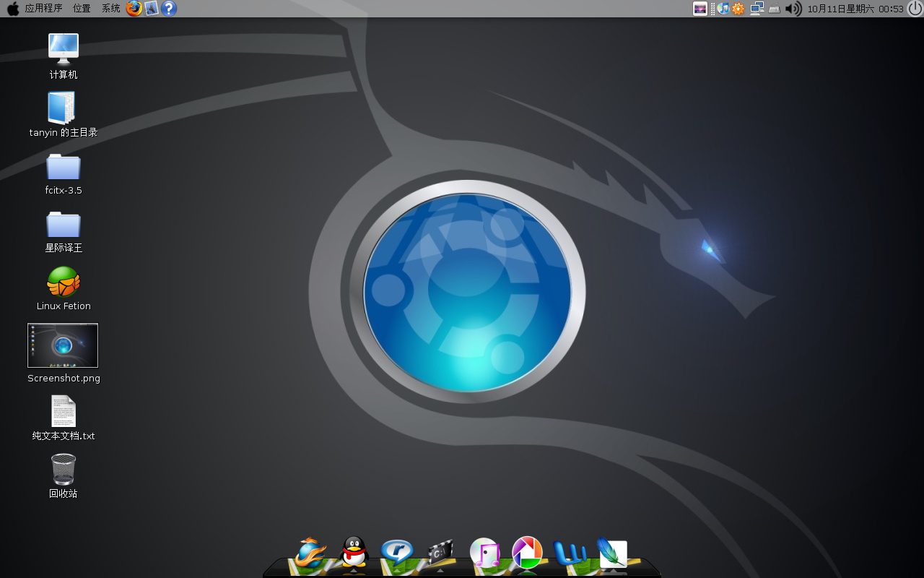Launch RealPlayer in the dock

pos(397,553)
